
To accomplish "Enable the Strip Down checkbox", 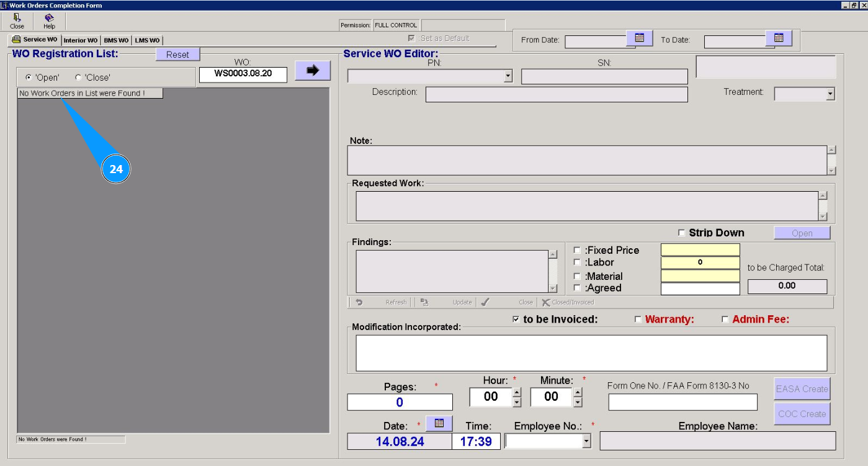I will pos(682,233).
